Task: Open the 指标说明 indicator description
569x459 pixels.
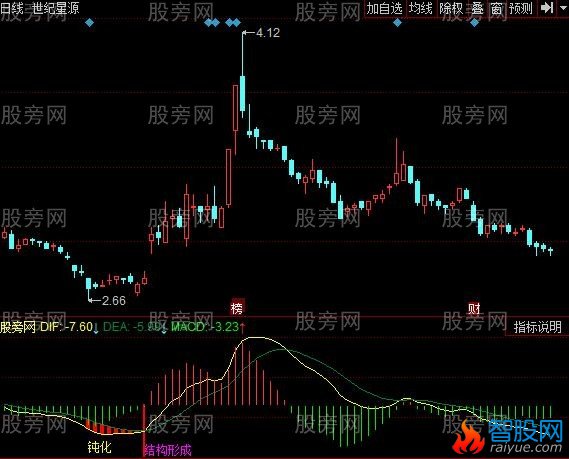Action: 537,327
